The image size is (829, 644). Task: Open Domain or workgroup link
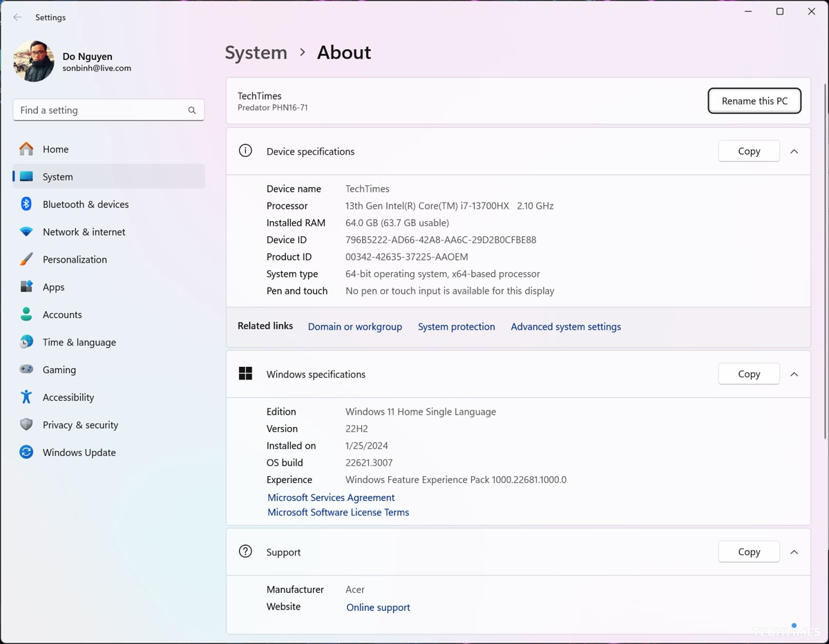click(355, 327)
